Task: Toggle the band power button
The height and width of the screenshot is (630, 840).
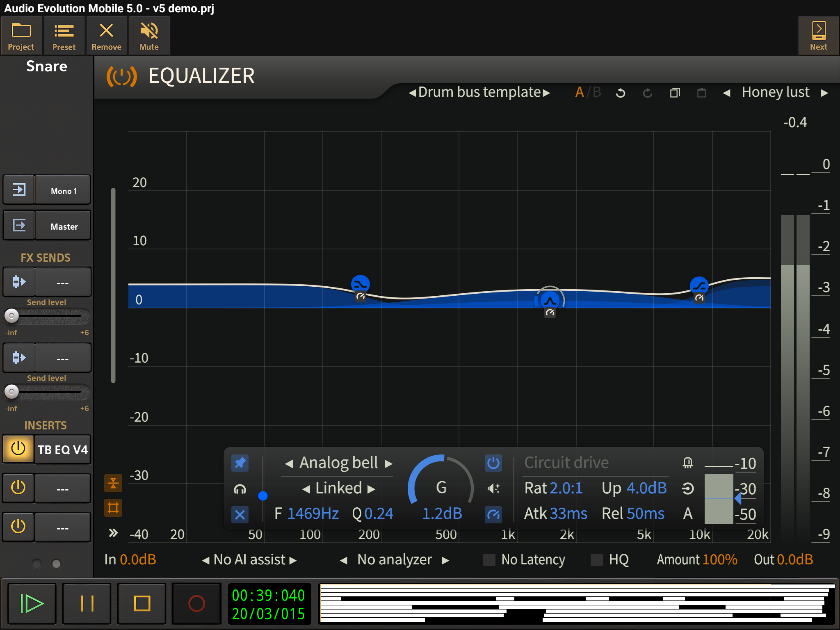Action: (x=493, y=463)
